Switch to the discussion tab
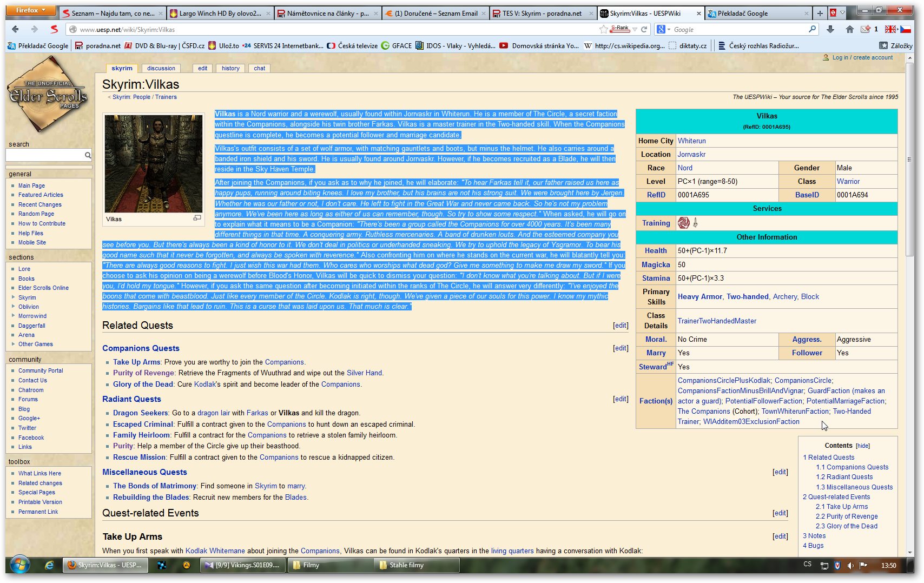Viewport: 924px width, 583px height. [161, 68]
